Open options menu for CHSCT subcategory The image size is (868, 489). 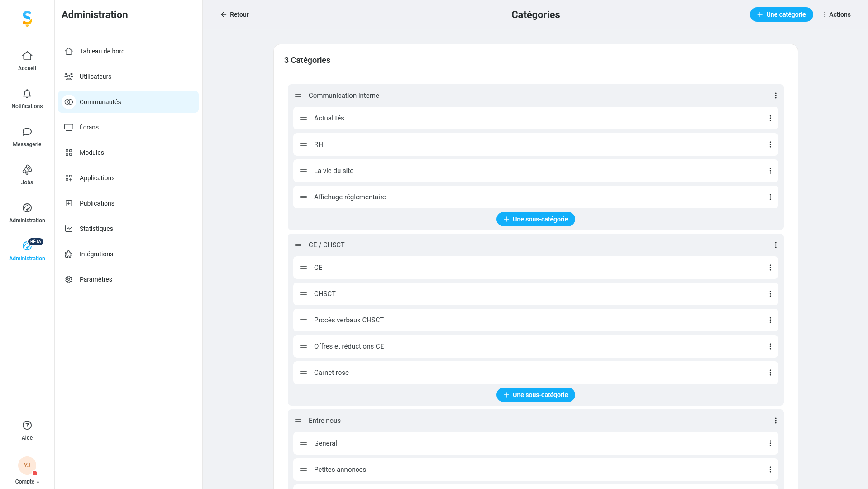[x=770, y=294]
